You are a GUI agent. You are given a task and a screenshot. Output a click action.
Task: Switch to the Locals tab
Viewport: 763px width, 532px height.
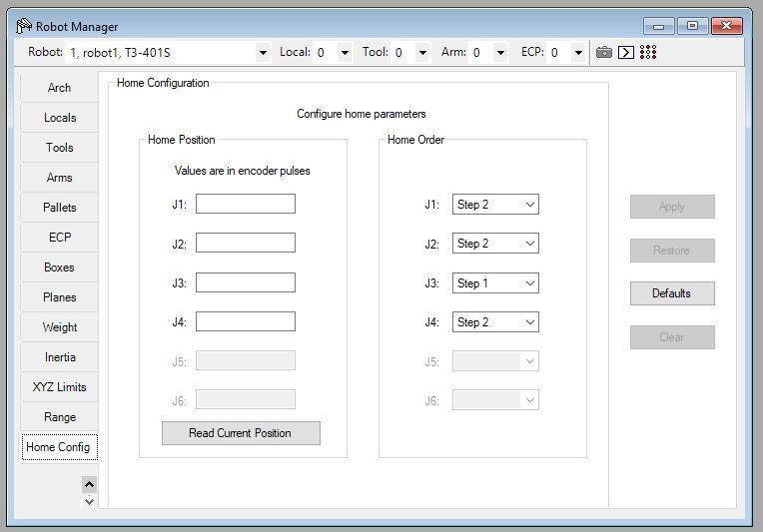tap(59, 118)
